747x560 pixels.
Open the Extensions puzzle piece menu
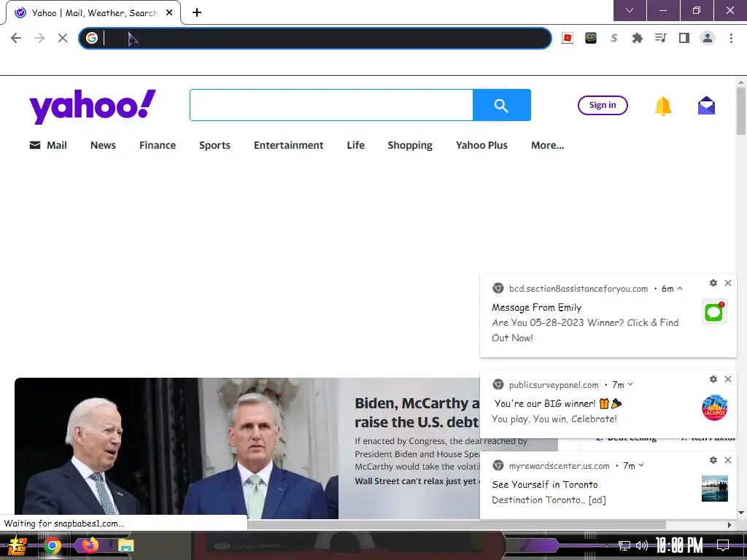[x=638, y=38]
